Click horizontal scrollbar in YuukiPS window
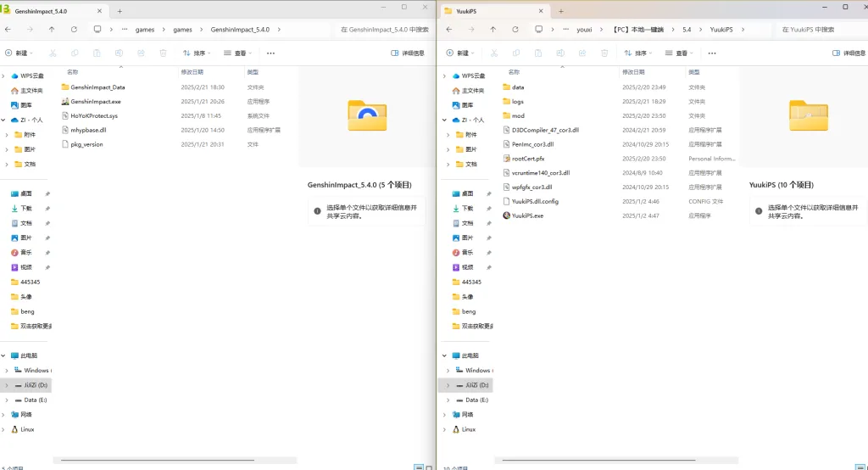Image resolution: width=868 pixels, height=470 pixels. tap(598, 460)
